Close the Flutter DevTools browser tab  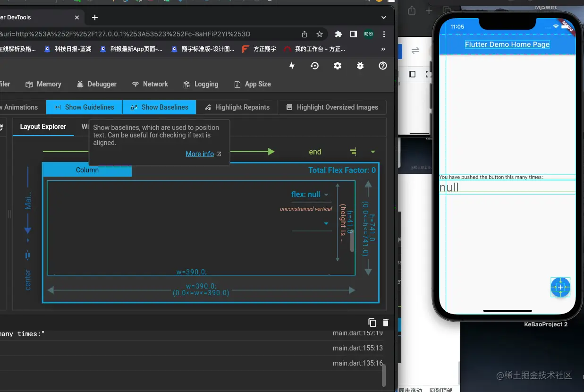click(77, 17)
